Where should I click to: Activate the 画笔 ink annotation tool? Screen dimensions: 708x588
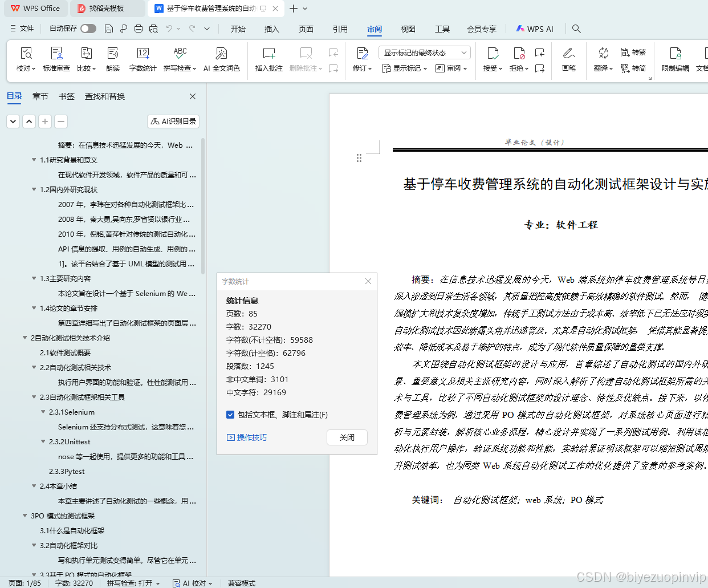coord(568,59)
